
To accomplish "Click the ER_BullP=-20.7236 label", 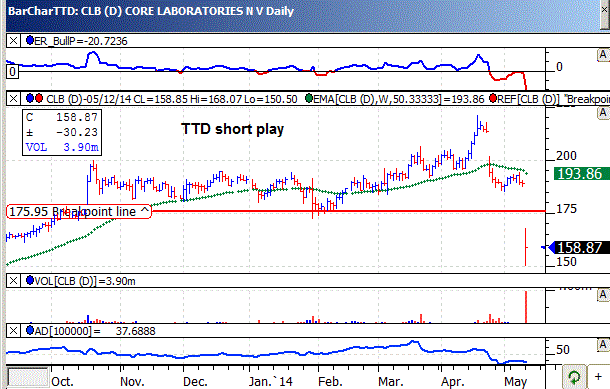I will click(81, 41).
